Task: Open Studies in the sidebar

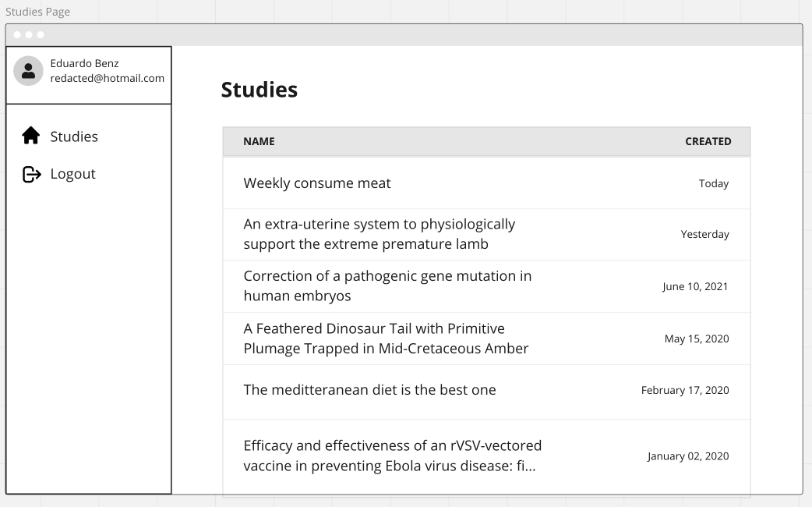Action: 74,136
